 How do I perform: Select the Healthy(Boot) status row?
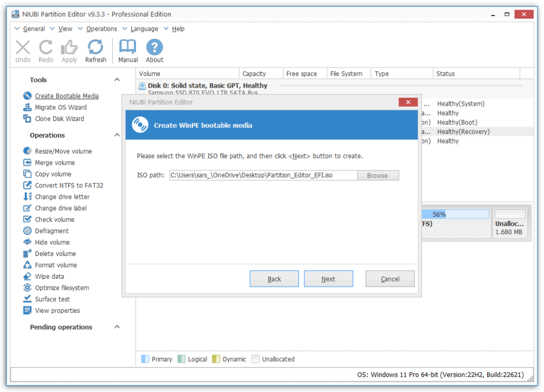457,123
